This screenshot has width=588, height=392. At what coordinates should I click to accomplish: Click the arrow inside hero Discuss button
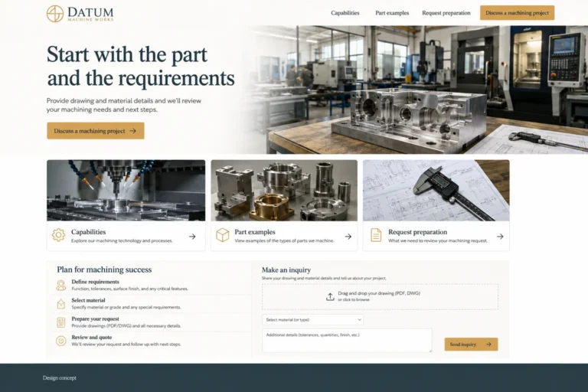pos(132,131)
